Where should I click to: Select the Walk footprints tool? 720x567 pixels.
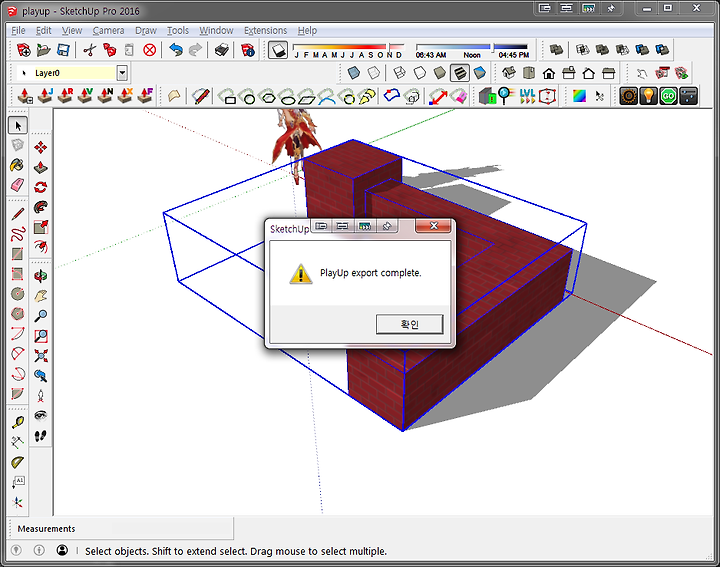(41, 435)
